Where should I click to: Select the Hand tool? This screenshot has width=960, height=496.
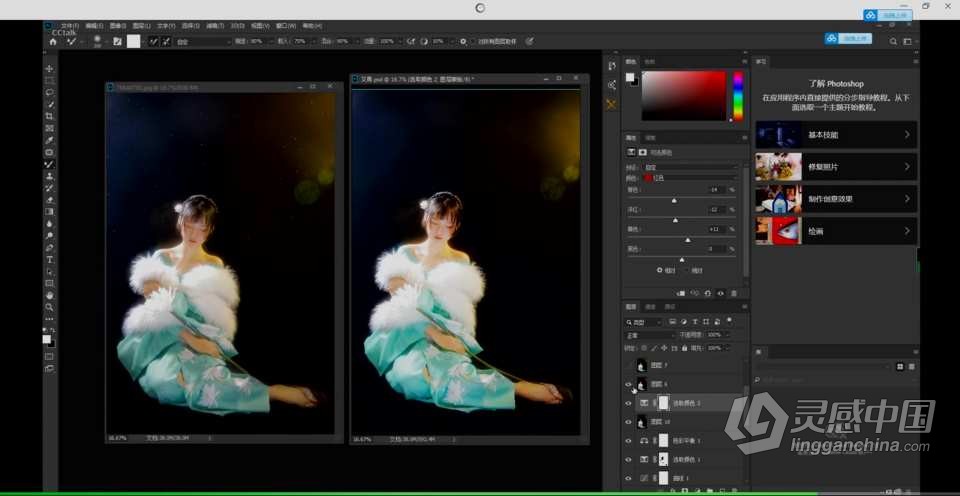[x=50, y=296]
